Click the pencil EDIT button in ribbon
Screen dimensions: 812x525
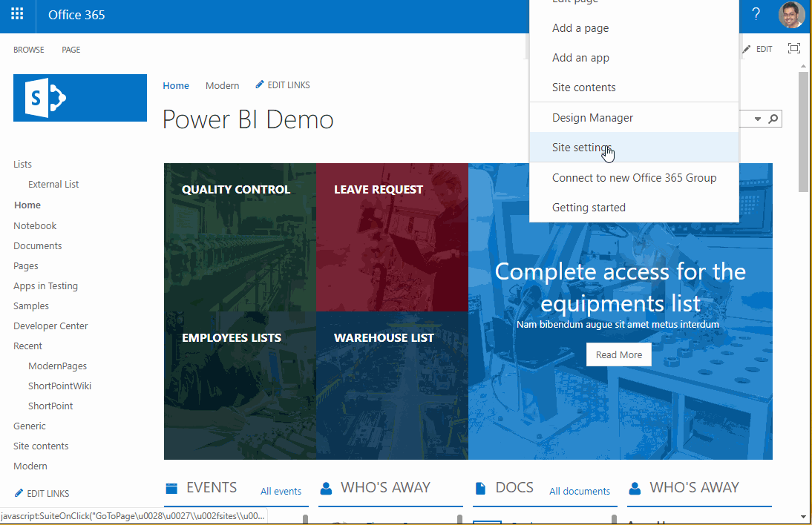point(757,49)
